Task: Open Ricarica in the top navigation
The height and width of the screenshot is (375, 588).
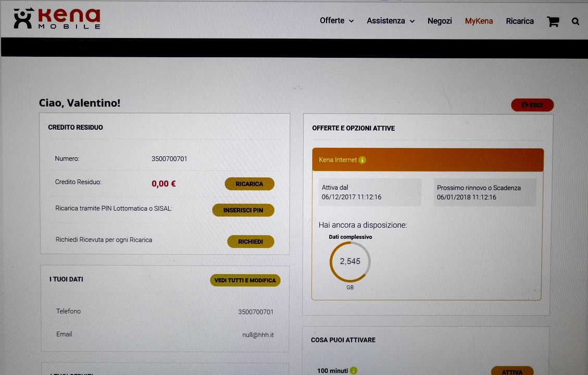Action: 520,21
